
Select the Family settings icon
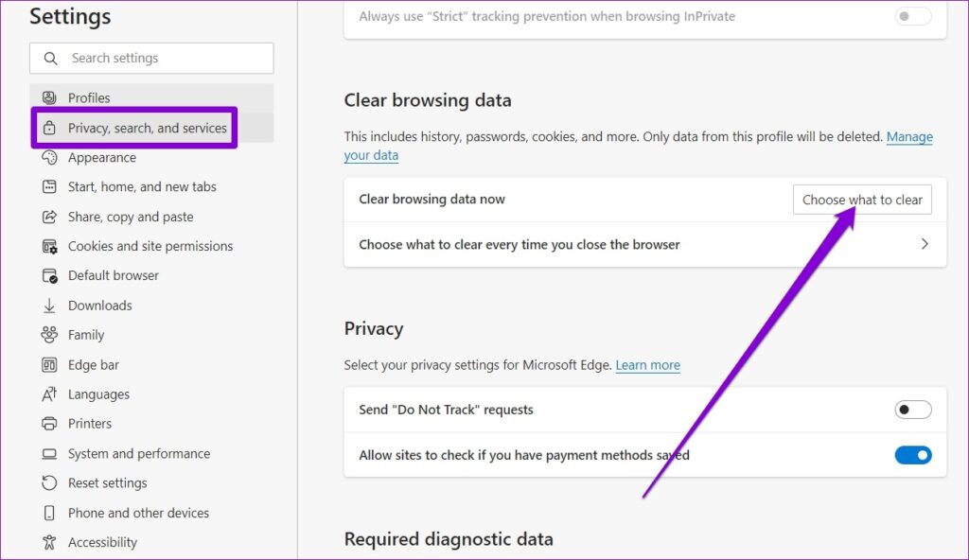(x=49, y=334)
